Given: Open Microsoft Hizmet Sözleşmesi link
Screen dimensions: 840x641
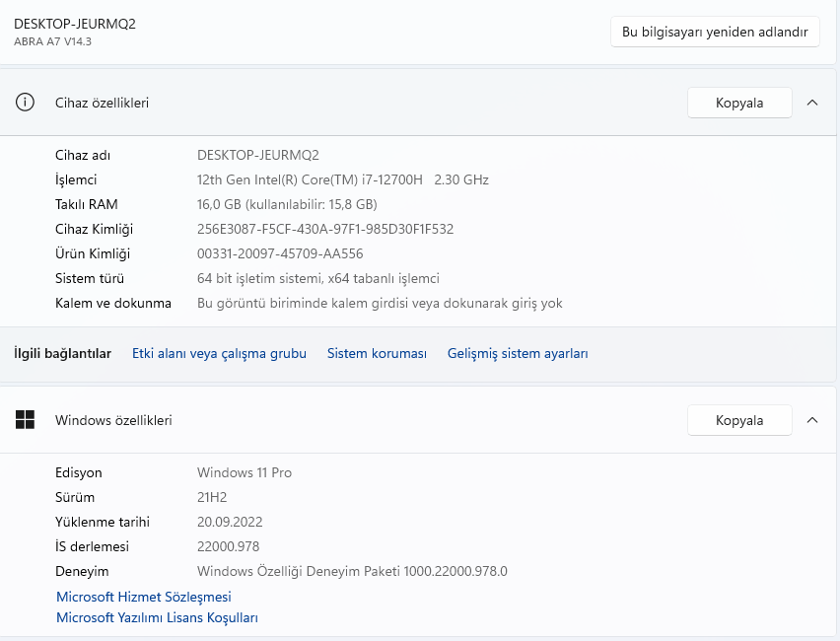Looking at the screenshot, I should (144, 597).
